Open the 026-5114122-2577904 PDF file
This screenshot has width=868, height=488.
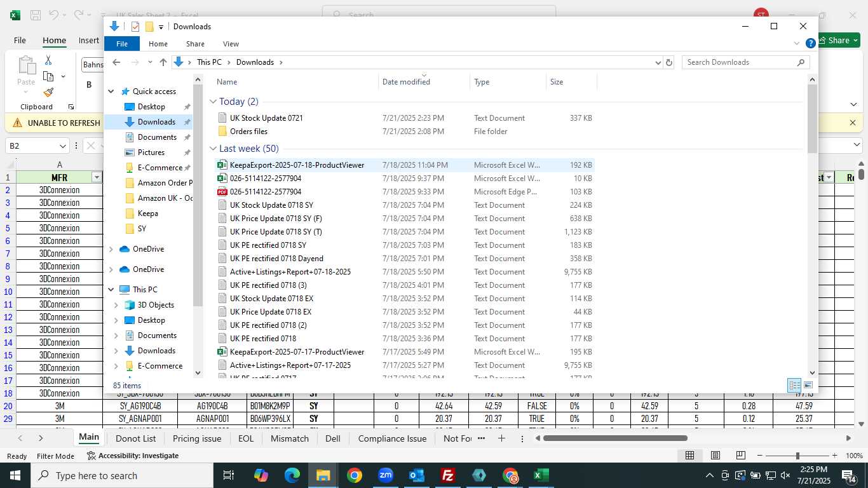[x=265, y=192]
